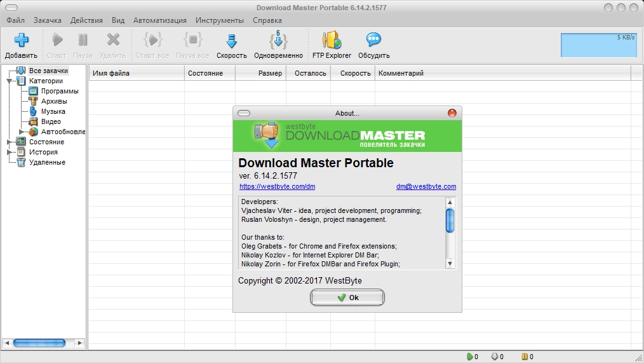The height and width of the screenshot is (363, 644).
Task: Click the Download Master logo banner
Action: tap(347, 136)
